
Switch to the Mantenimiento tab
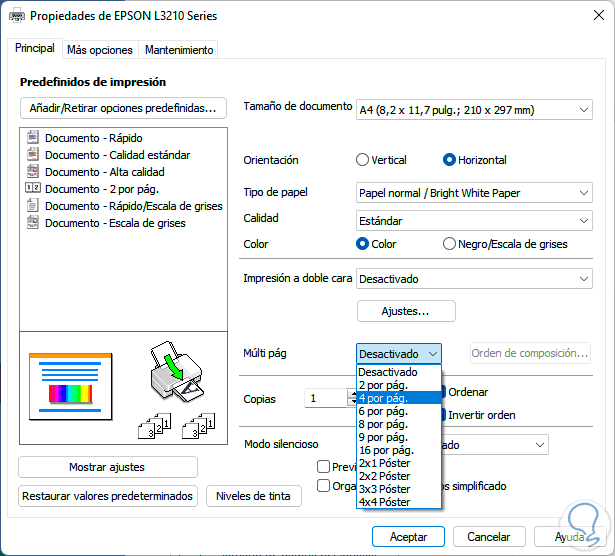click(179, 50)
